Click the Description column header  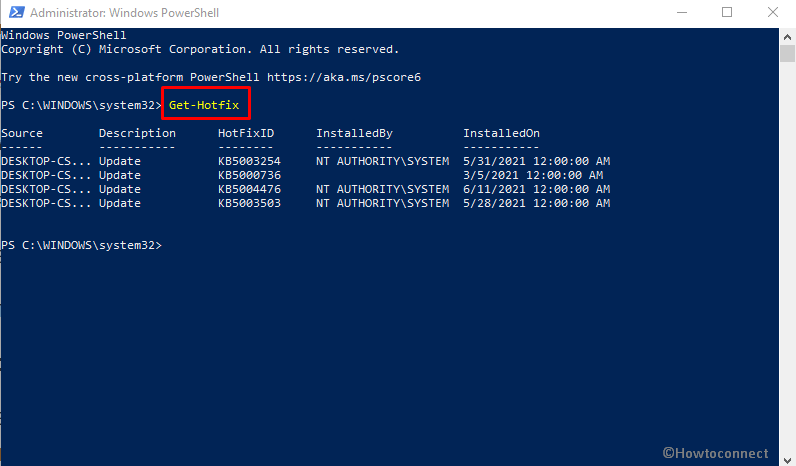tap(137, 134)
